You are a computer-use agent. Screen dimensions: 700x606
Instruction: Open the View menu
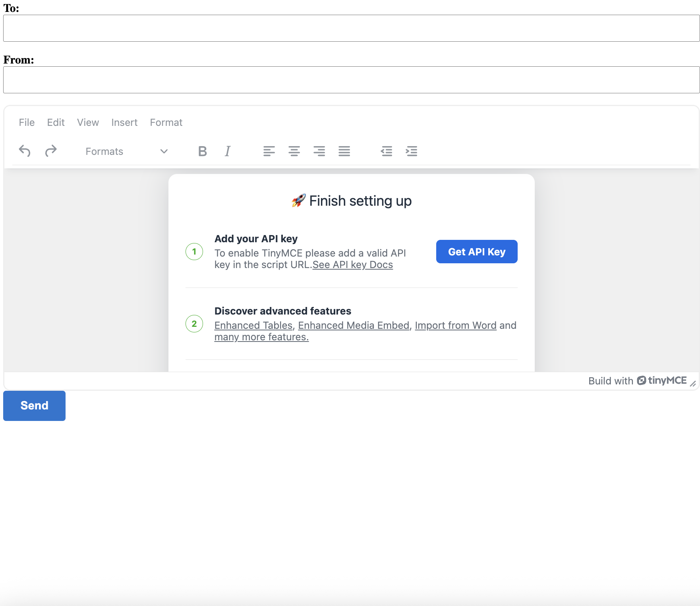88,122
